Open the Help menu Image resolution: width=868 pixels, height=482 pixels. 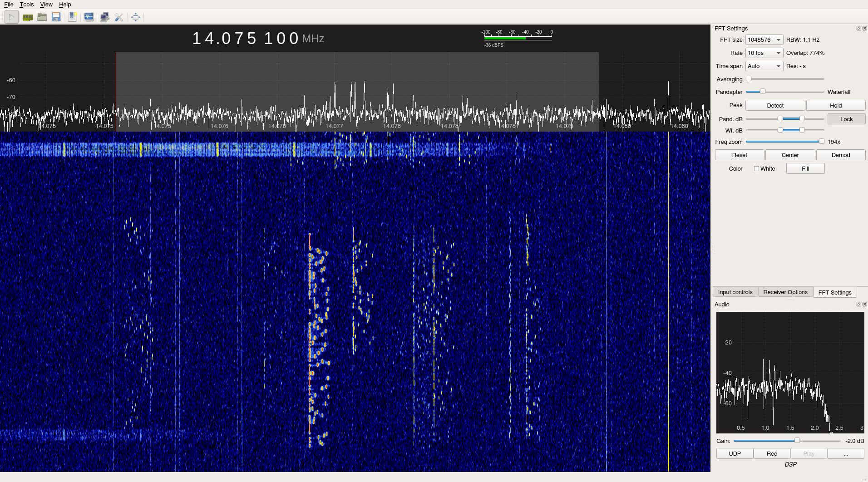pyautogui.click(x=65, y=5)
